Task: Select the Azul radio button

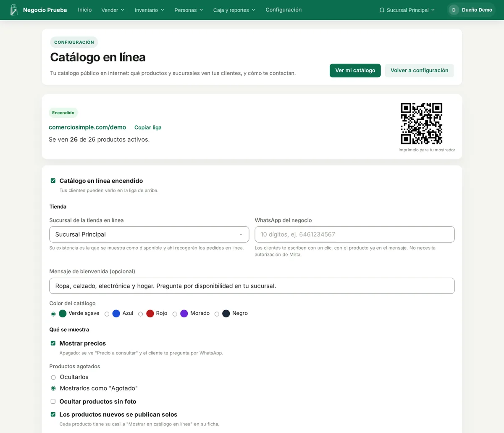Action: click(107, 314)
